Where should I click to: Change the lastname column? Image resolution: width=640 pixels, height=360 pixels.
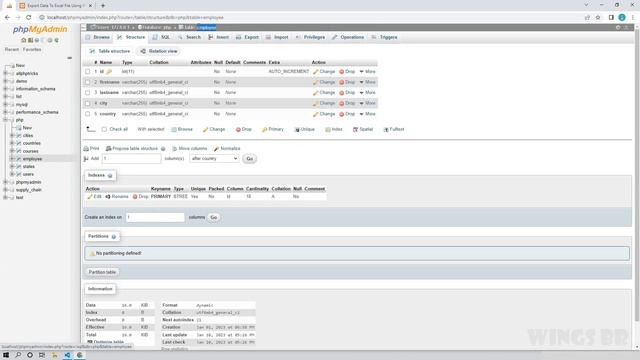(324, 93)
